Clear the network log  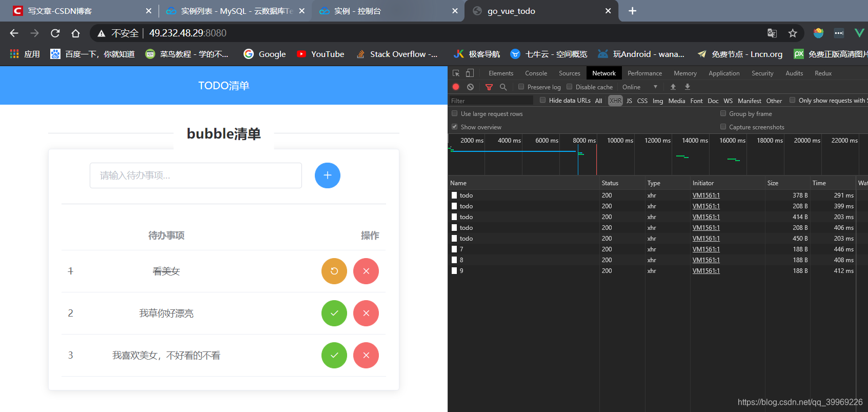[x=470, y=87]
